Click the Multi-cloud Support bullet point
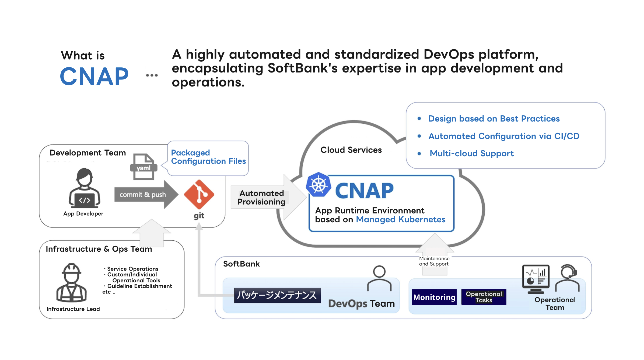 coord(472,153)
